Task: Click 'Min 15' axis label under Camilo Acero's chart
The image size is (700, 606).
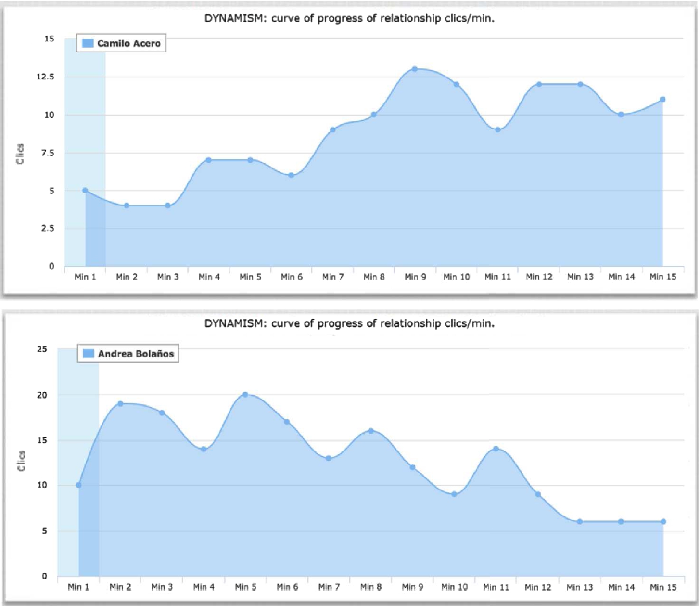Action: pos(663,277)
